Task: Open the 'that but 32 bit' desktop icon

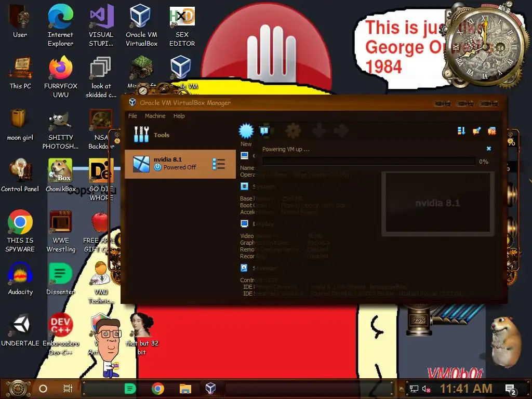Action: click(x=142, y=334)
